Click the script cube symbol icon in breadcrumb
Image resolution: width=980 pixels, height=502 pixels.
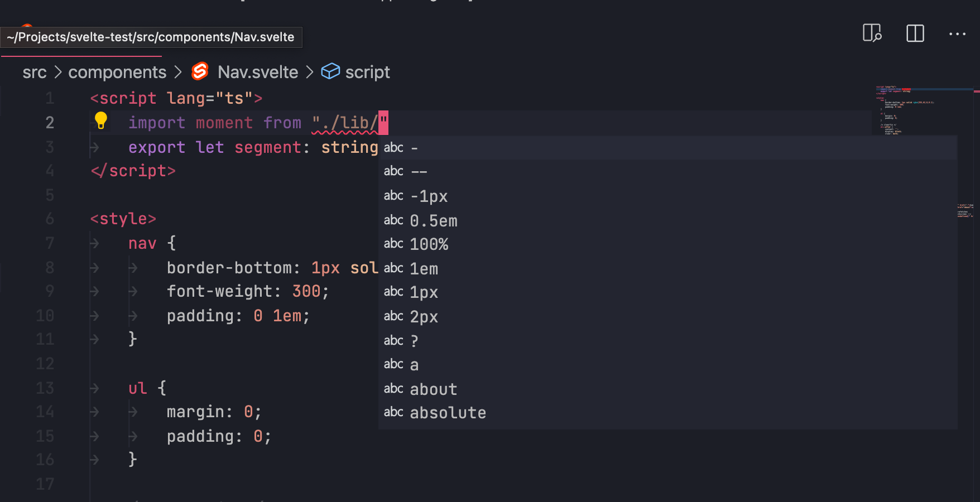click(x=330, y=71)
